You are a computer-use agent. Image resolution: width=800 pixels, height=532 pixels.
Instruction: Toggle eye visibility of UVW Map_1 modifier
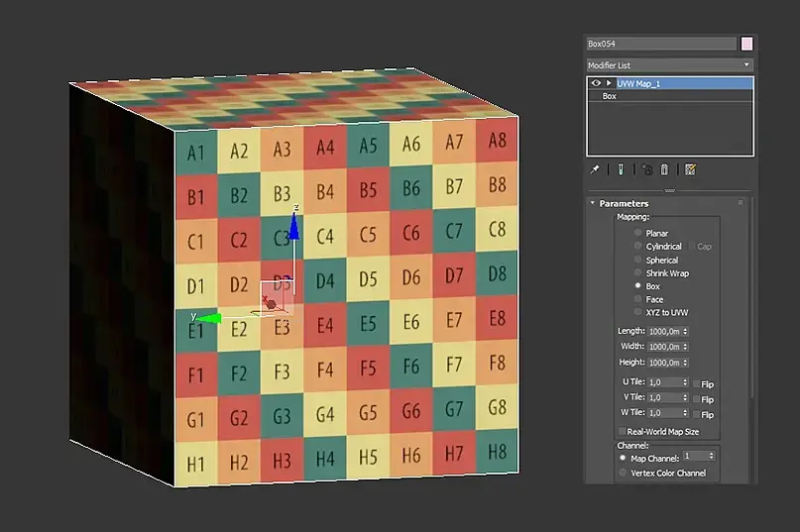click(596, 83)
